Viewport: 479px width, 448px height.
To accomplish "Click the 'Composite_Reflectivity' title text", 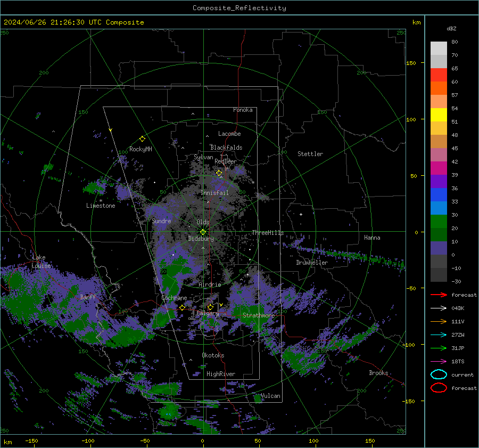I will [x=240, y=8].
